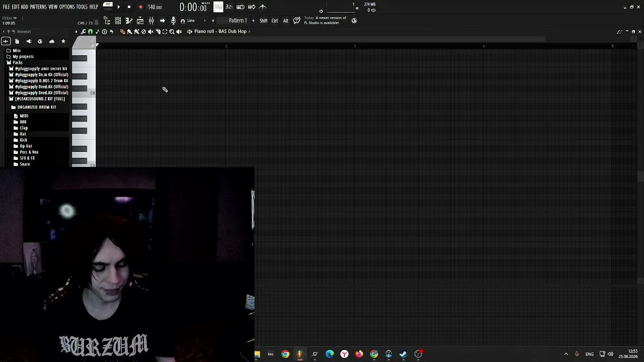Select the Mute tool

click(150, 32)
